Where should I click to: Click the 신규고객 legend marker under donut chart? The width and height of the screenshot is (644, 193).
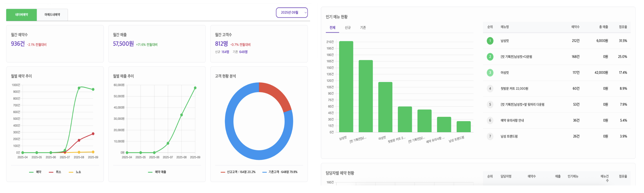point(223,172)
